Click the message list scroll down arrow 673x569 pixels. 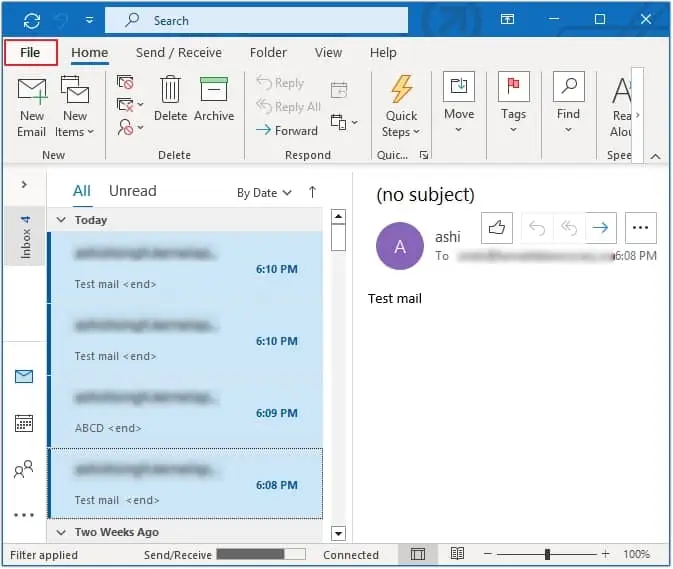(339, 533)
